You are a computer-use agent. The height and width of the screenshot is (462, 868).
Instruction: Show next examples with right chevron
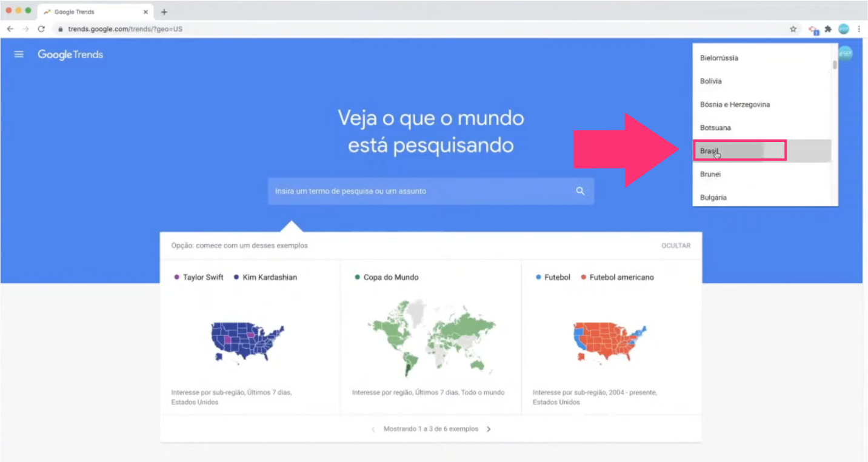point(489,429)
